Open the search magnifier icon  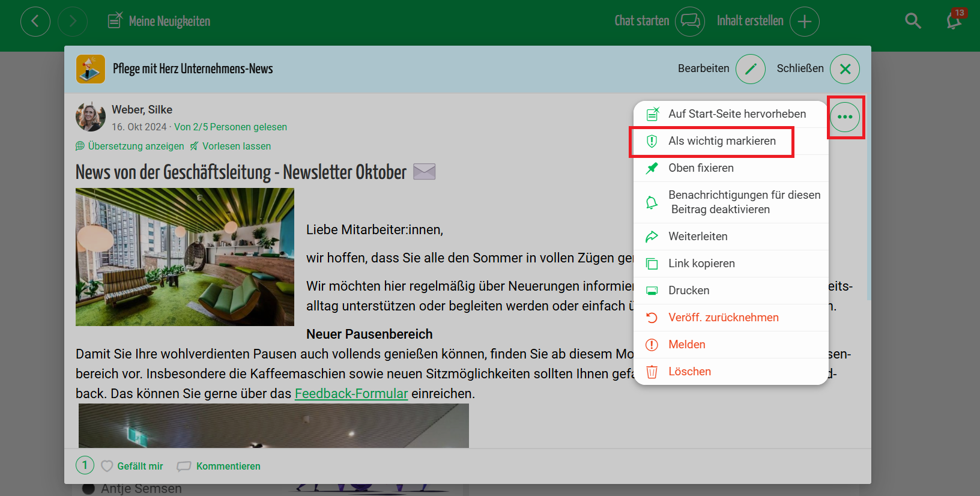coord(913,21)
